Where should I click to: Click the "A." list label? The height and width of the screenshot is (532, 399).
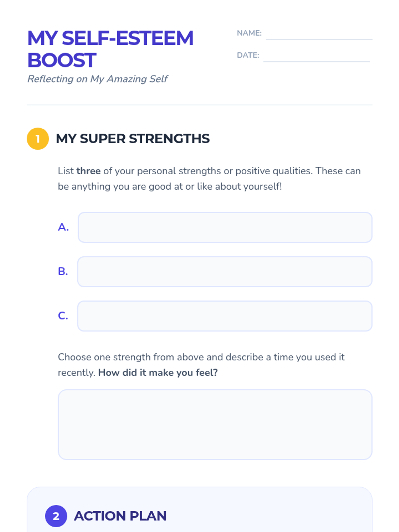tap(63, 227)
